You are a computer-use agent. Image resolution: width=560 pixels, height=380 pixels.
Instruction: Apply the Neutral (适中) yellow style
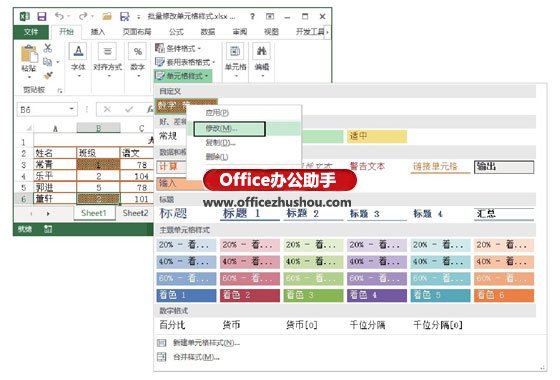coord(377,136)
